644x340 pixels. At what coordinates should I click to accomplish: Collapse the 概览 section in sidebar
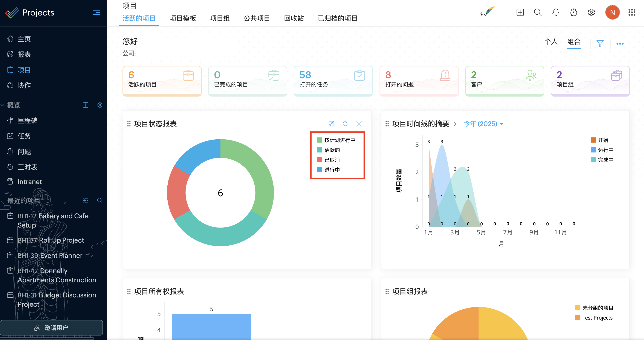pyautogui.click(x=3, y=105)
